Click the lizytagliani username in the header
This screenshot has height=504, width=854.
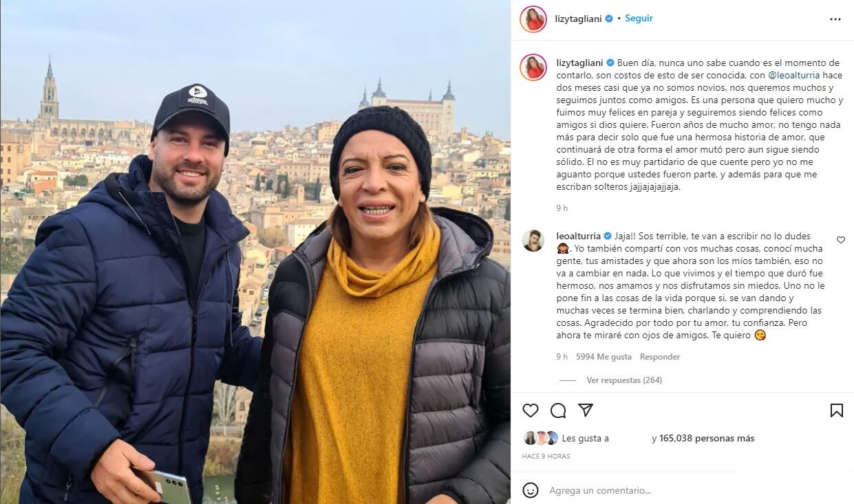point(579,19)
